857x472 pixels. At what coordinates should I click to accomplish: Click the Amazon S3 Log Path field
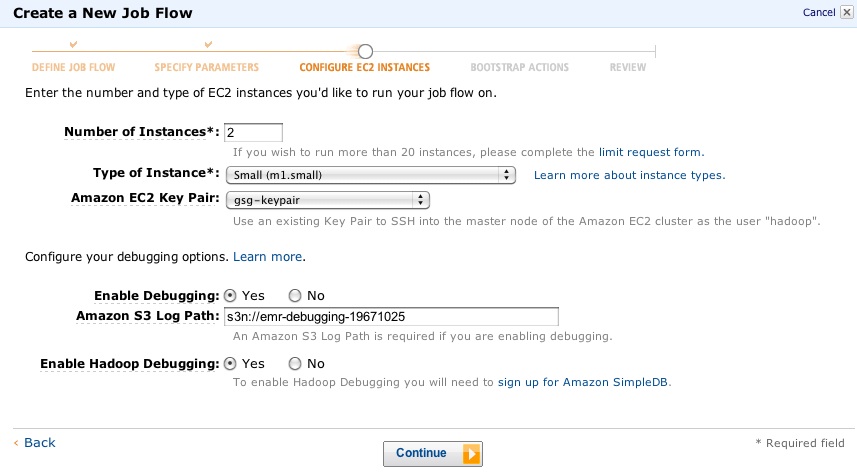pos(390,316)
